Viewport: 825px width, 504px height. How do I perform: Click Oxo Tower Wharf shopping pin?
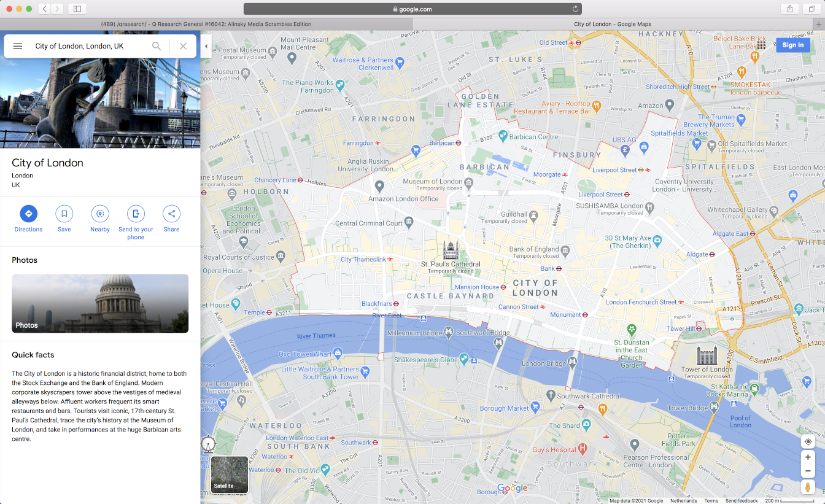338,352
